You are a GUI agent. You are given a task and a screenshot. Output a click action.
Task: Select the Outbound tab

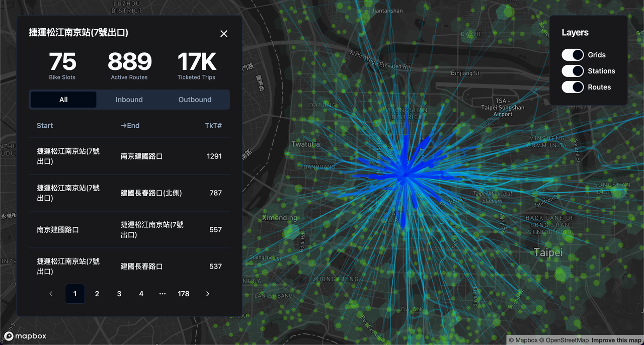tap(195, 100)
